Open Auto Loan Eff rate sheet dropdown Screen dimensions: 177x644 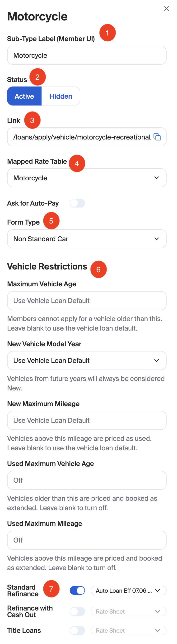pyautogui.click(x=128, y=591)
